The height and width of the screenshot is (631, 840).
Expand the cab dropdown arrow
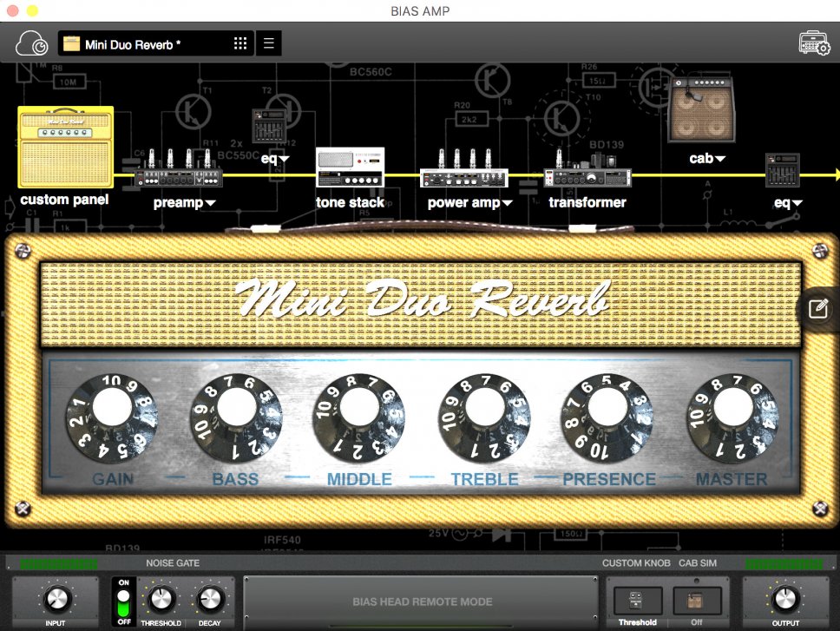(x=720, y=159)
